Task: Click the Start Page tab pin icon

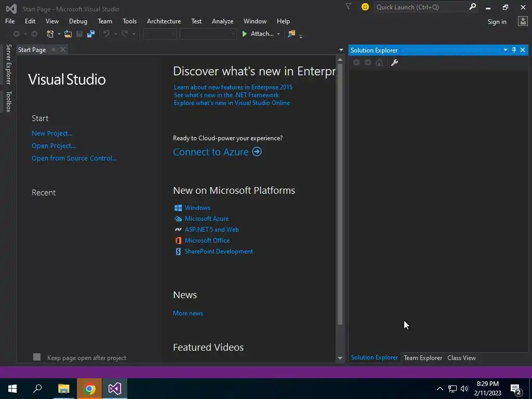Action: tap(54, 50)
